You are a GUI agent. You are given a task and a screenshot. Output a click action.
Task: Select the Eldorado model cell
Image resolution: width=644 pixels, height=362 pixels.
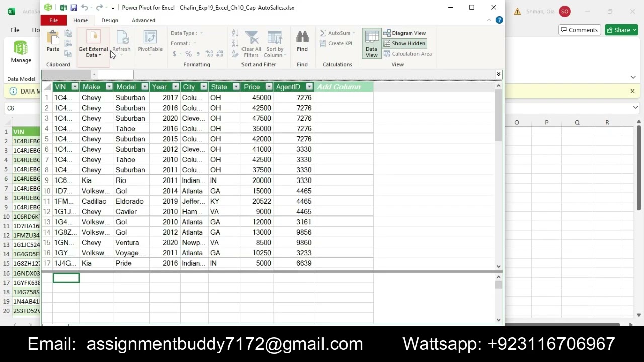tap(131, 201)
